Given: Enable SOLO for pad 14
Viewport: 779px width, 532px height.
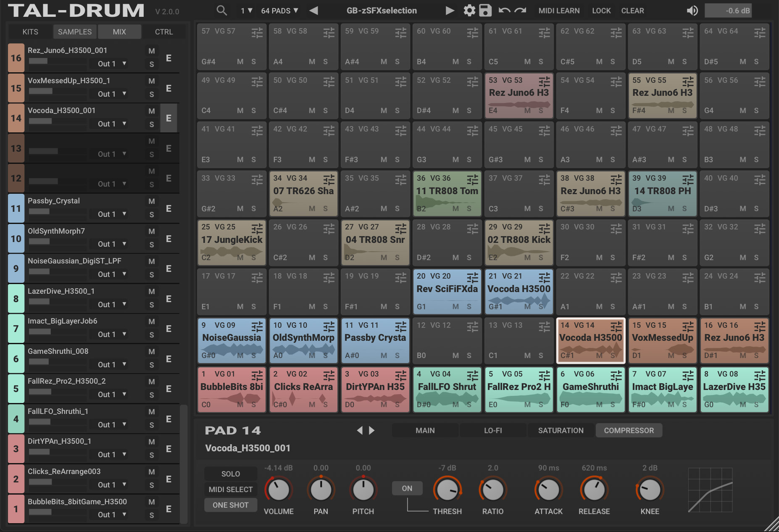Looking at the screenshot, I should [x=231, y=474].
